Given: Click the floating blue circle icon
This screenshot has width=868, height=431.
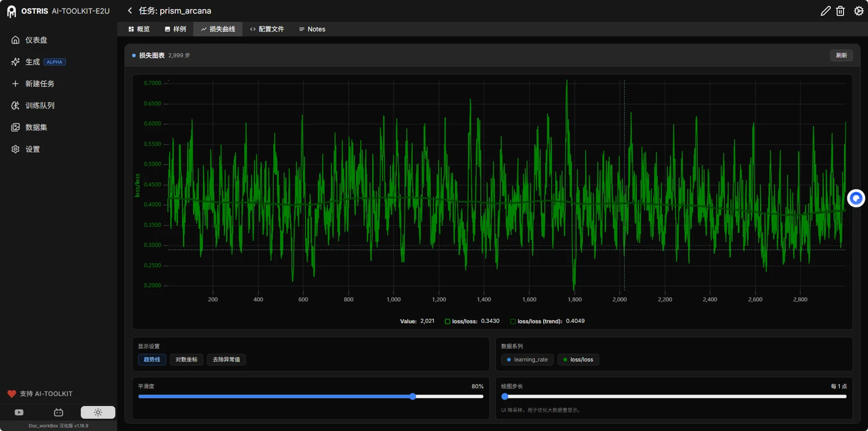Looking at the screenshot, I should click(x=856, y=198).
